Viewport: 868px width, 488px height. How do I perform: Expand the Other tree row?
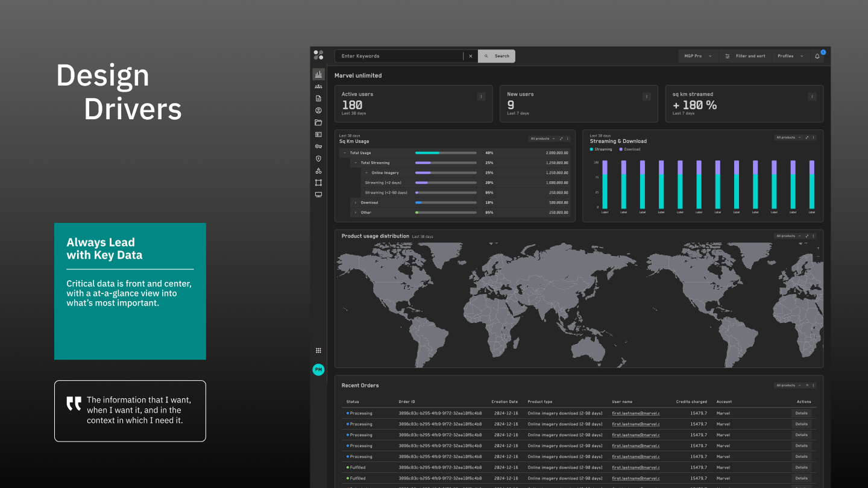pyautogui.click(x=356, y=213)
